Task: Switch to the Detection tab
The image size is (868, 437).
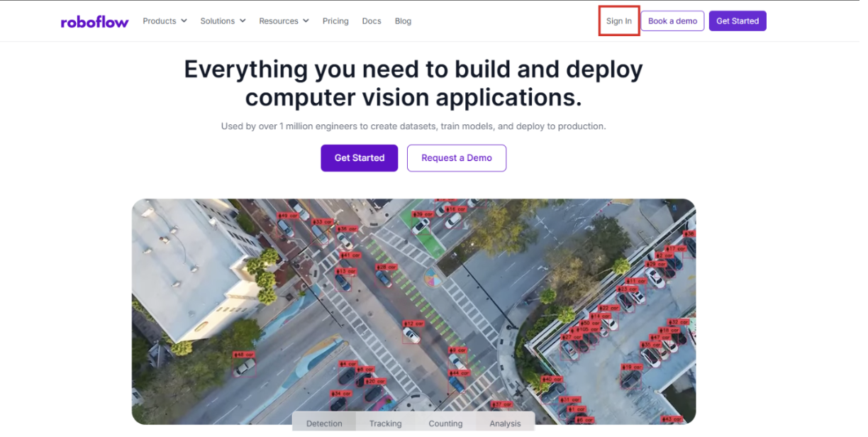Action: tap(324, 424)
